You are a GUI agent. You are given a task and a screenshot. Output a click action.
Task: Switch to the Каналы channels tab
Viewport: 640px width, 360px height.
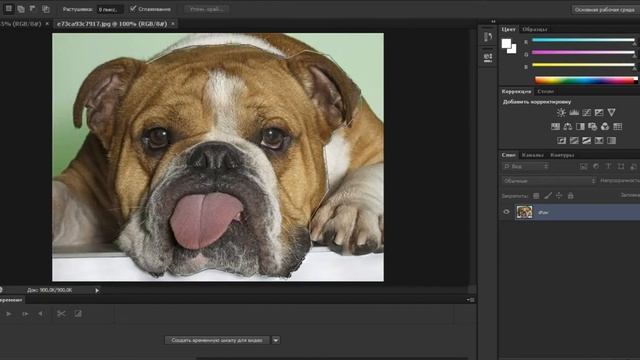tap(533, 155)
